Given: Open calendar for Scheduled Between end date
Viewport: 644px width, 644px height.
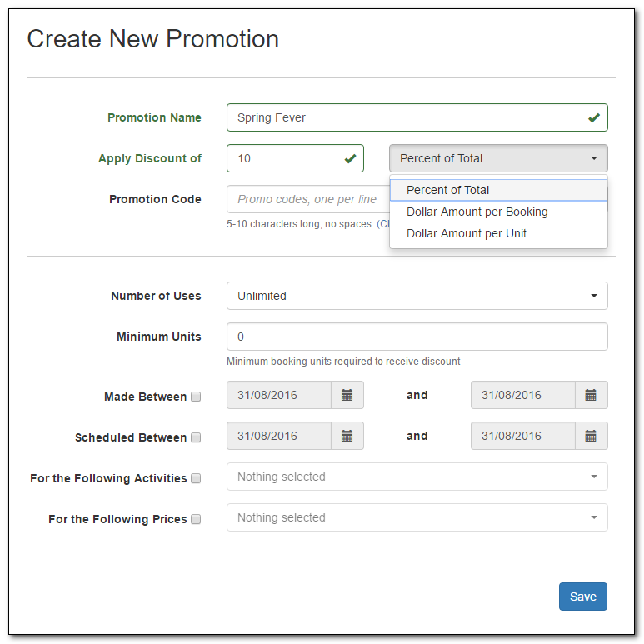Looking at the screenshot, I should (591, 436).
